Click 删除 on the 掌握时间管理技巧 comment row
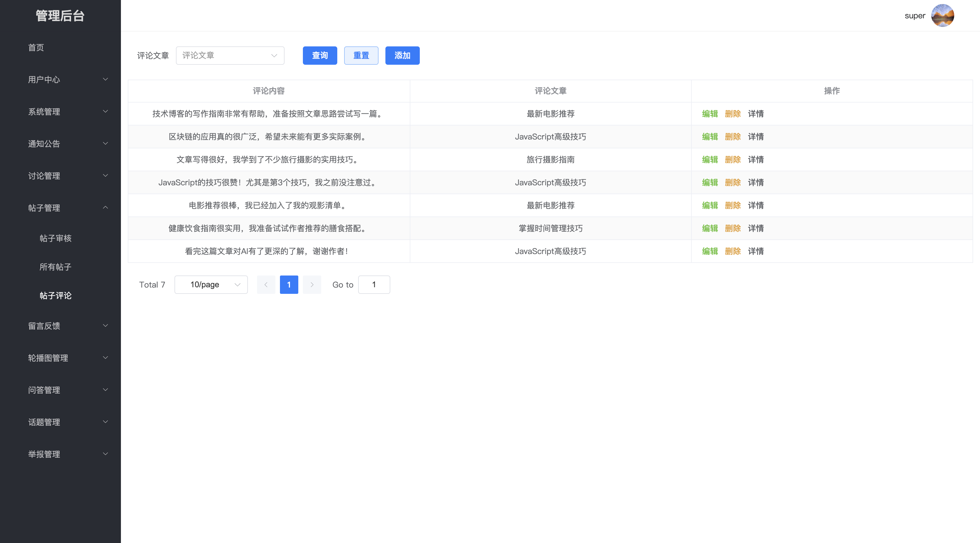This screenshot has width=980, height=543. point(733,228)
